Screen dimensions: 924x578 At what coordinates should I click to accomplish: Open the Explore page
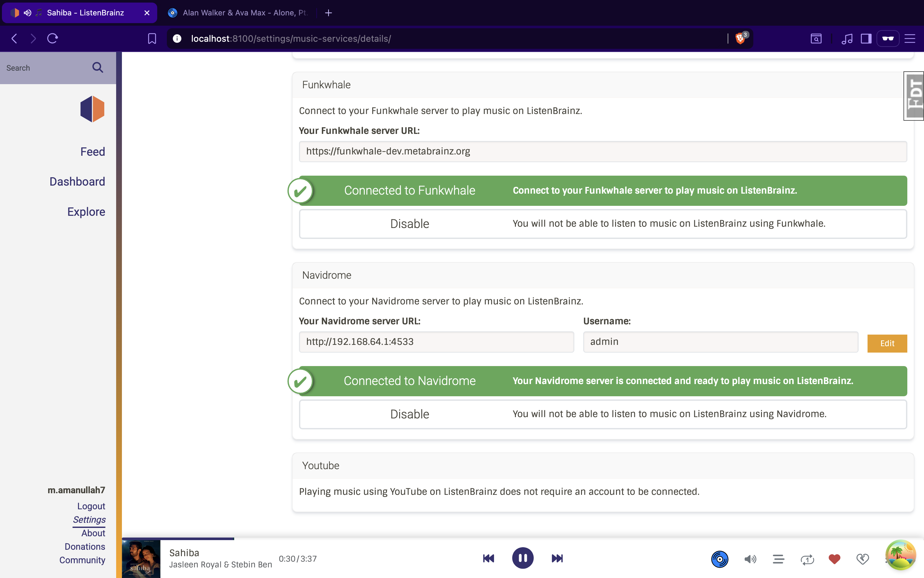(86, 212)
